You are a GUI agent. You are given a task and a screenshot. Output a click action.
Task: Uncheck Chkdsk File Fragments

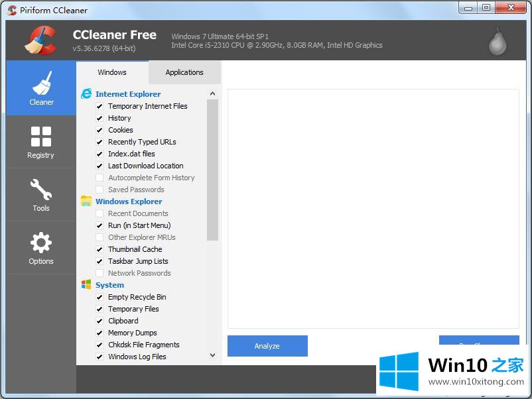[100, 345]
